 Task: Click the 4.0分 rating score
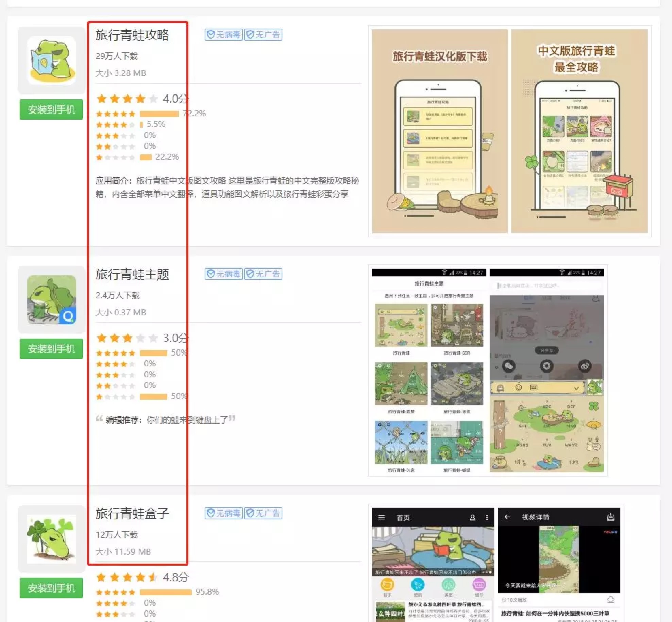point(175,99)
